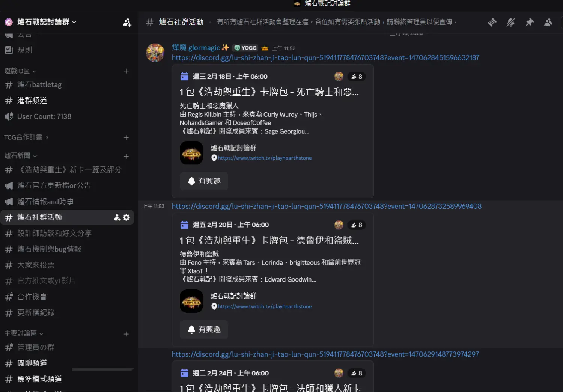The width and height of the screenshot is (563, 392).
Task: Toggle channel notification mute bell icon
Action: [511, 22]
